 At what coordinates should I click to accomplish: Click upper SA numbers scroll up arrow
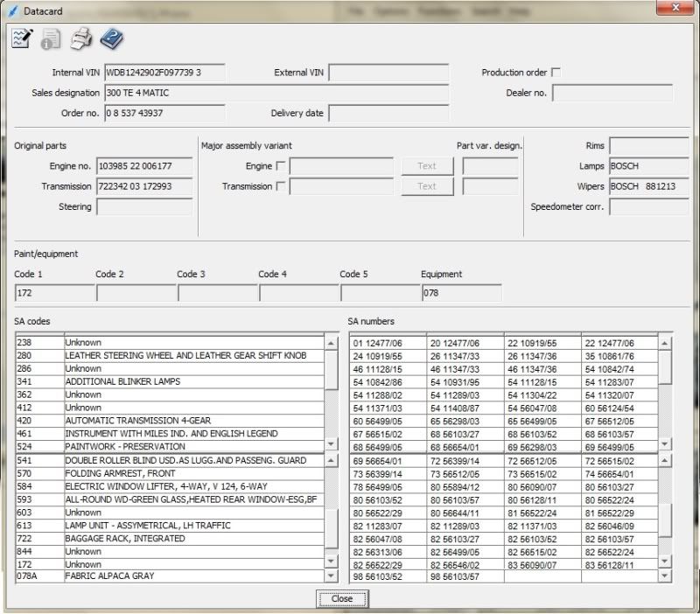click(665, 343)
